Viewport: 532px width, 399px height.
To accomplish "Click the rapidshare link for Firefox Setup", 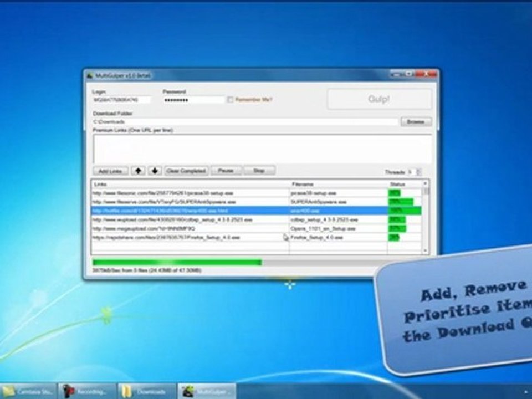I will (166, 238).
